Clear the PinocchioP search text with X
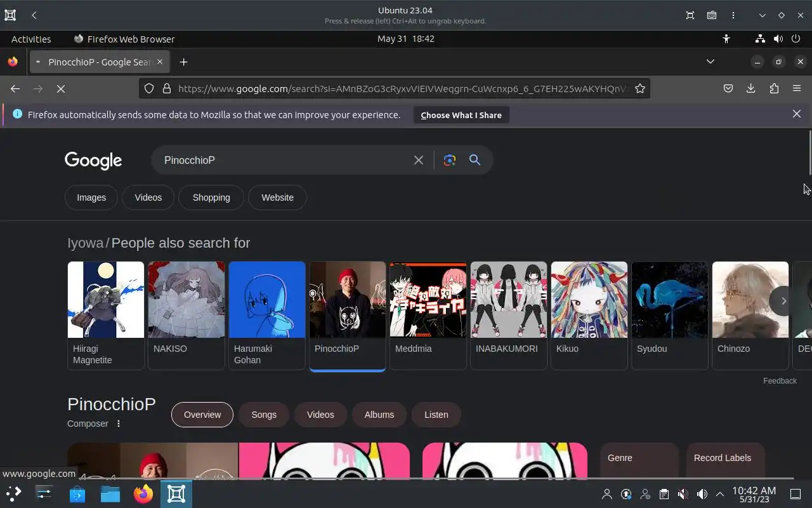812x508 pixels. coord(419,160)
